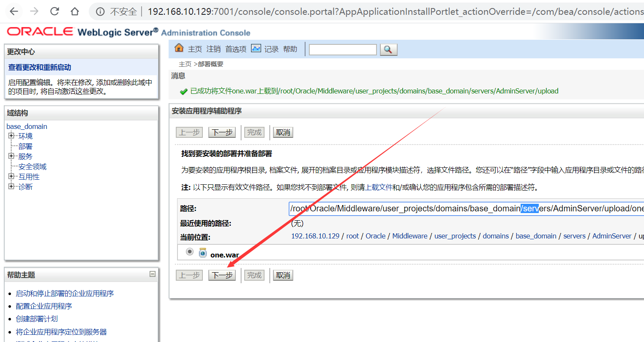Click the console search text box

click(x=343, y=49)
